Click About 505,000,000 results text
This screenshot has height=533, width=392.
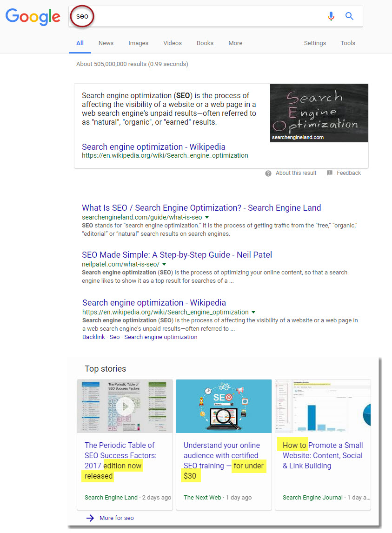132,64
